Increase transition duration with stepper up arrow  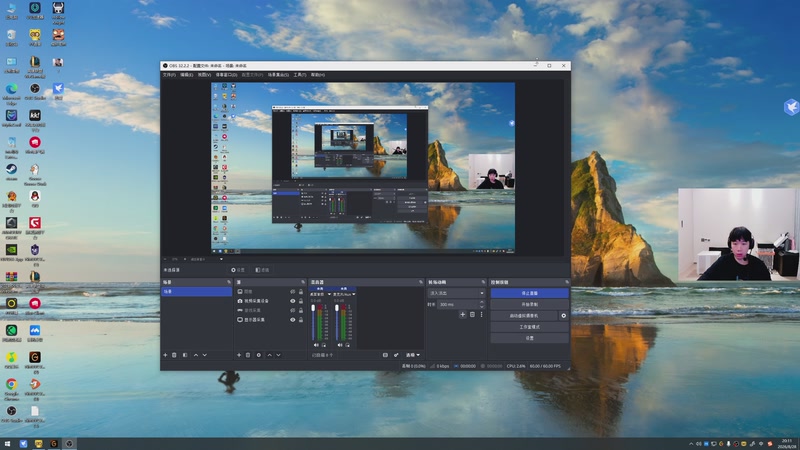pyautogui.click(x=482, y=303)
